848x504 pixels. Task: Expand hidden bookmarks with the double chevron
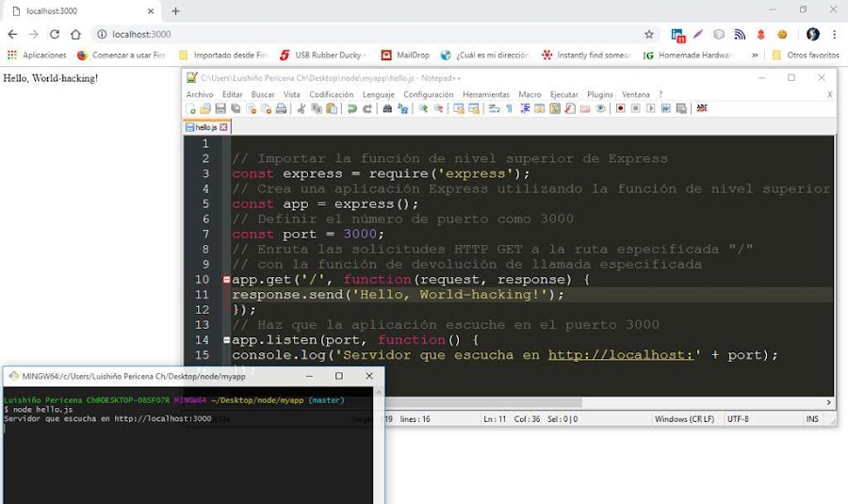click(755, 56)
